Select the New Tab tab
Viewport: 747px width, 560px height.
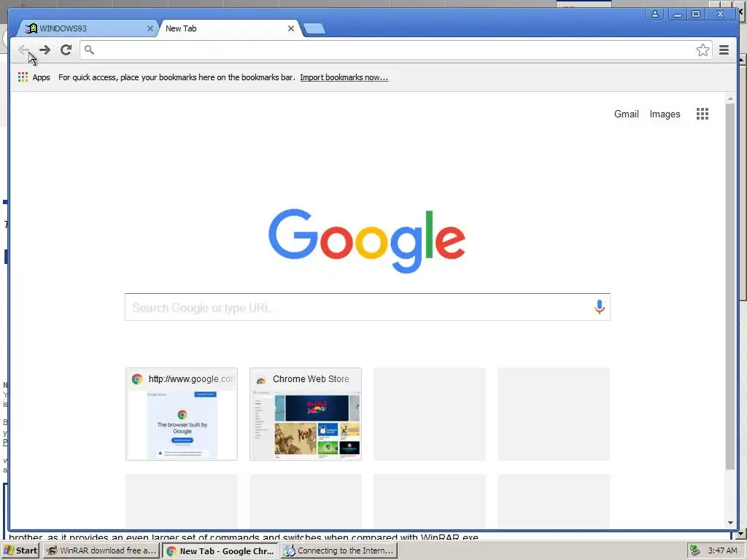coord(228,28)
